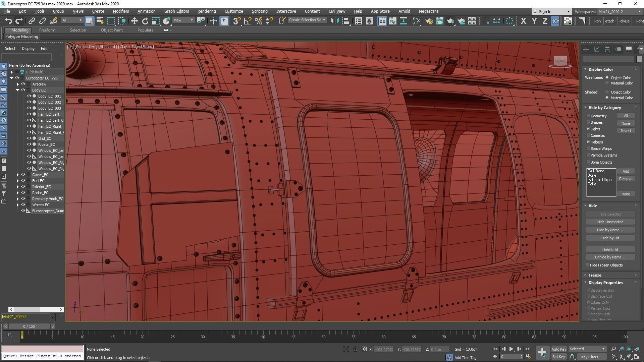Hide Body_EC_001 using its eye icon
This screenshot has height=362, width=644.
(x=29, y=96)
